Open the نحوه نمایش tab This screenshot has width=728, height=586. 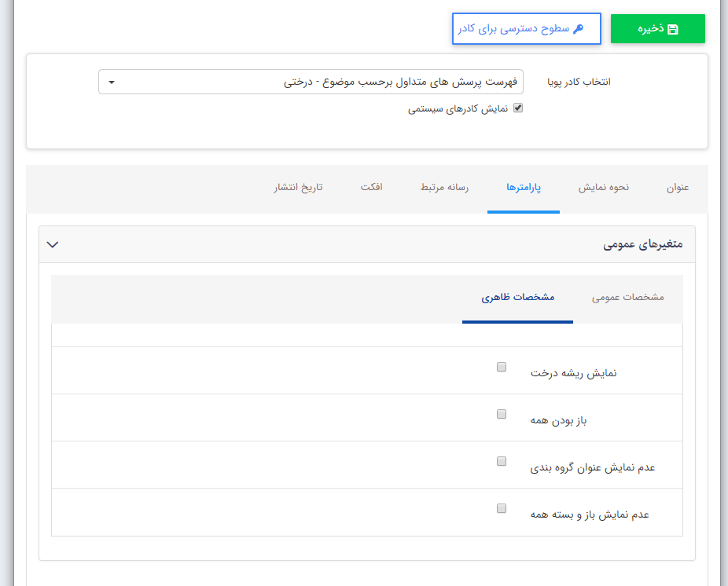pyautogui.click(x=603, y=188)
